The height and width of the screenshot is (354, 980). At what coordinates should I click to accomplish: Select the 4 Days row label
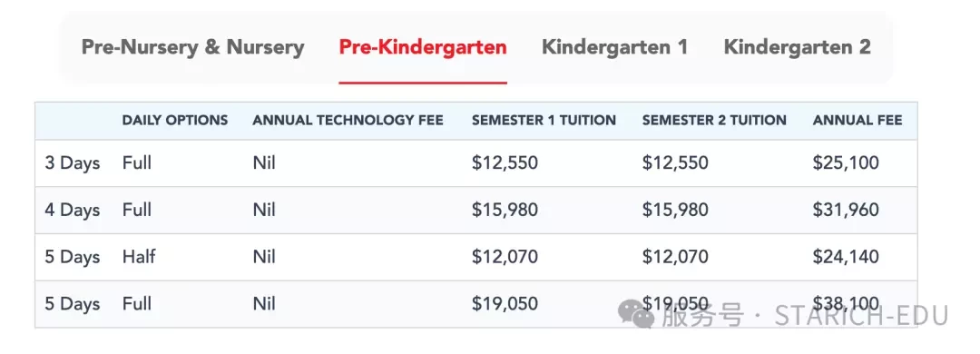click(73, 211)
